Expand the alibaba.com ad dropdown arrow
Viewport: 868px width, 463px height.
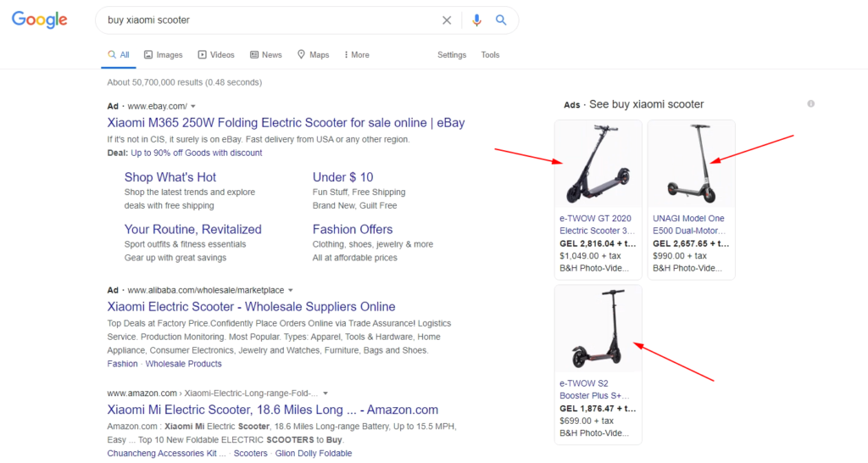tap(290, 290)
